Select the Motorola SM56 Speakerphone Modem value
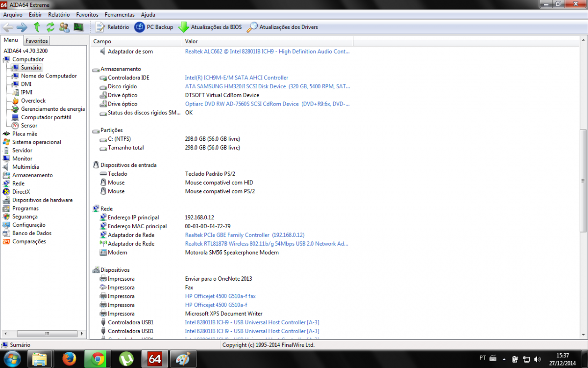Viewport: 588px width, 368px height. point(232,253)
